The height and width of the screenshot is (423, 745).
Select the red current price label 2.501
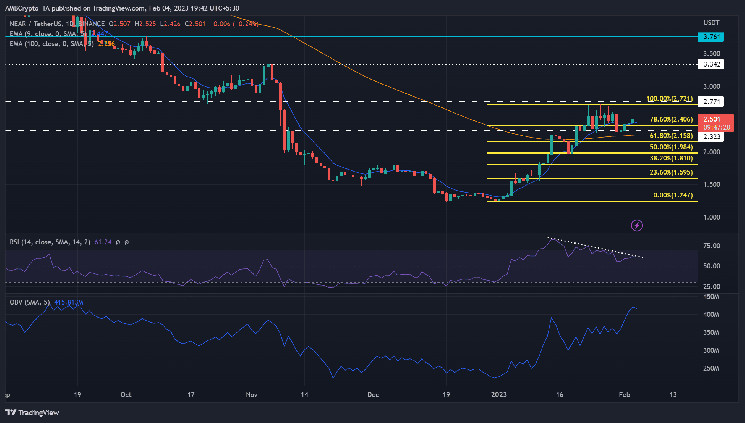point(712,119)
